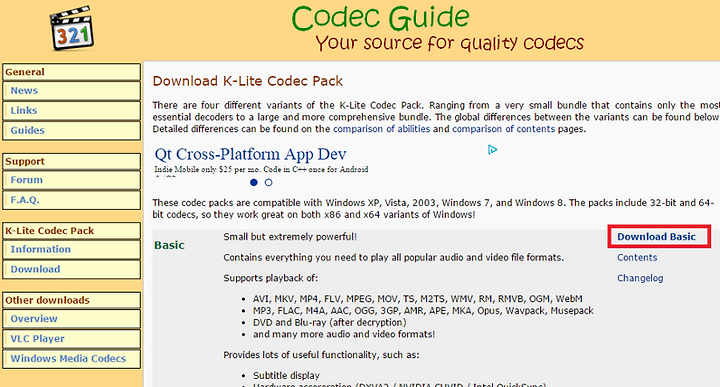Click the Codec Guide site title
This screenshot has height=387, width=720.
380,18
